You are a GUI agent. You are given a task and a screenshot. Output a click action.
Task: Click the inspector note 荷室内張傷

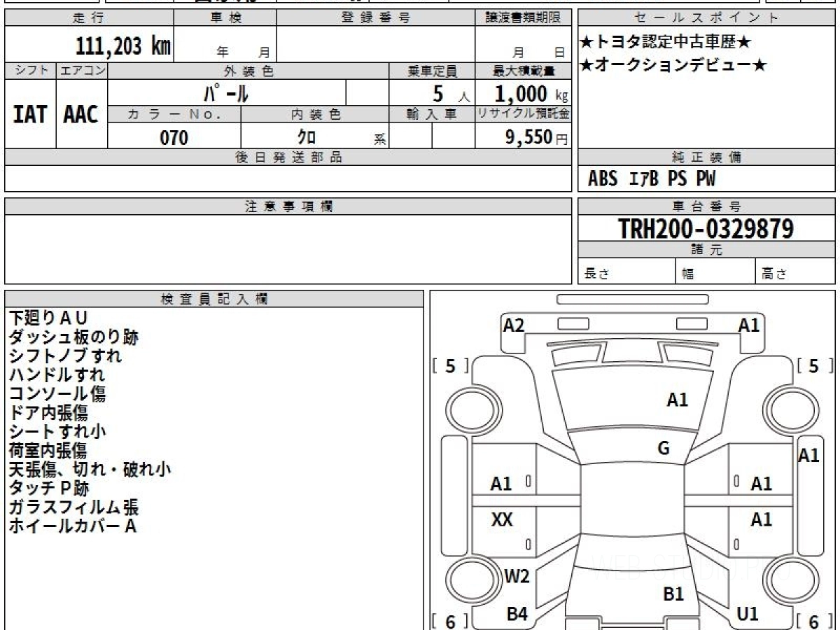pyautogui.click(x=48, y=450)
